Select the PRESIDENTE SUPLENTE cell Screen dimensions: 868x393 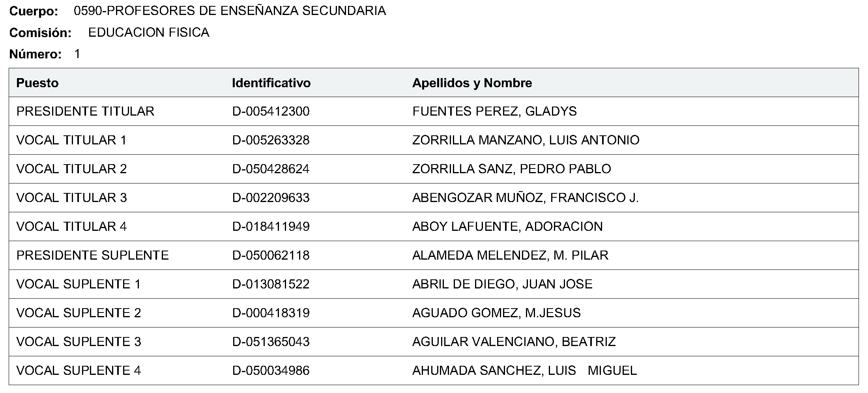point(92,255)
